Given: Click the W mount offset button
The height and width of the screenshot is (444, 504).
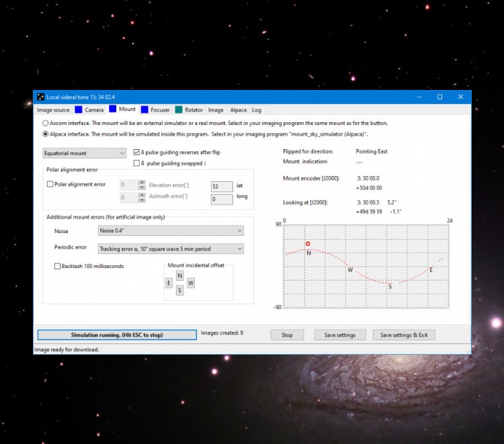Looking at the screenshot, I should point(191,283).
